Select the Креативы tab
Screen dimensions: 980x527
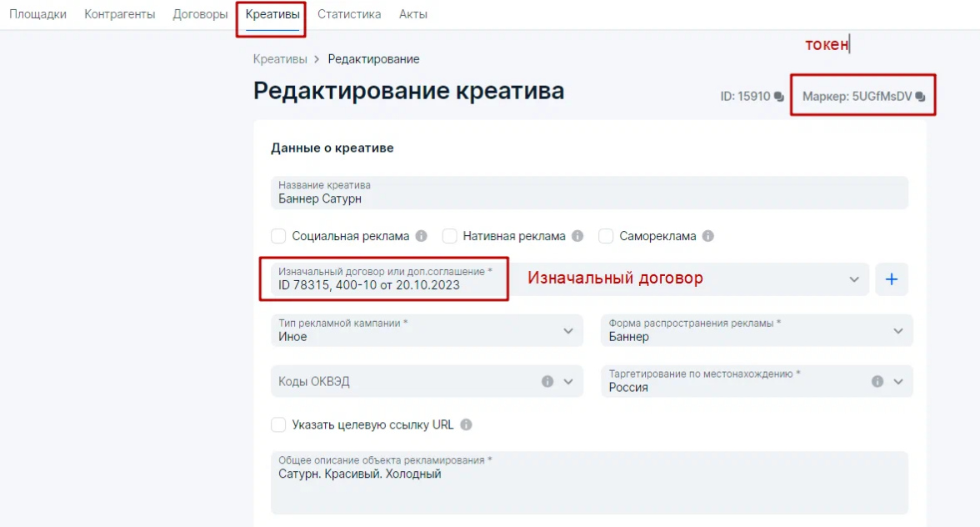click(272, 14)
